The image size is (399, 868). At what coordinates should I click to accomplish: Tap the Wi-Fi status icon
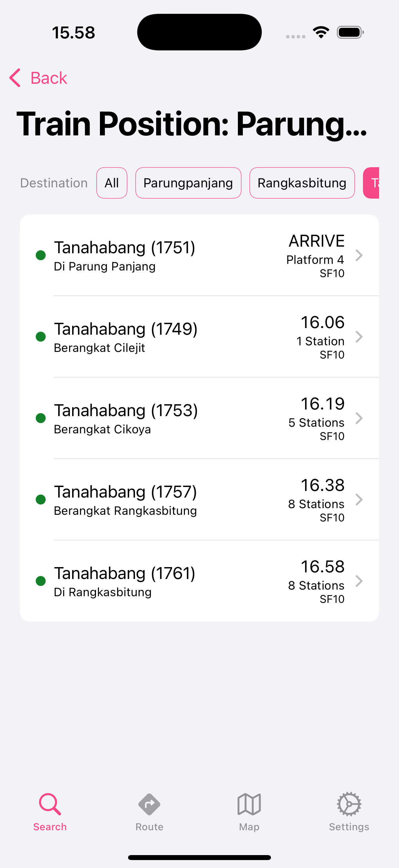click(321, 32)
